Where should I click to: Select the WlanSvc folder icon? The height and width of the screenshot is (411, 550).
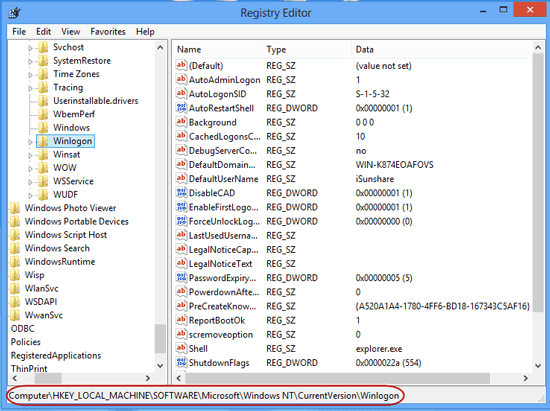click(15, 288)
